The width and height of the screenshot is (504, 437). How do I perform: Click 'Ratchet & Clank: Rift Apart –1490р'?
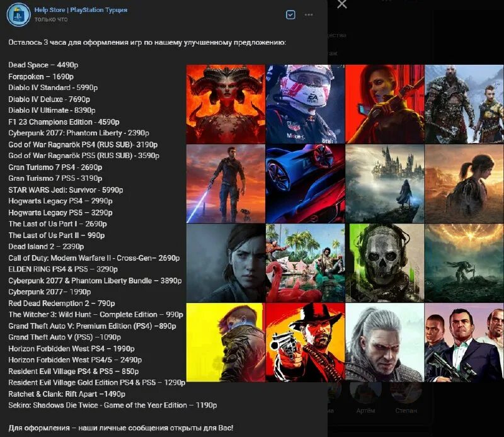pos(67,394)
